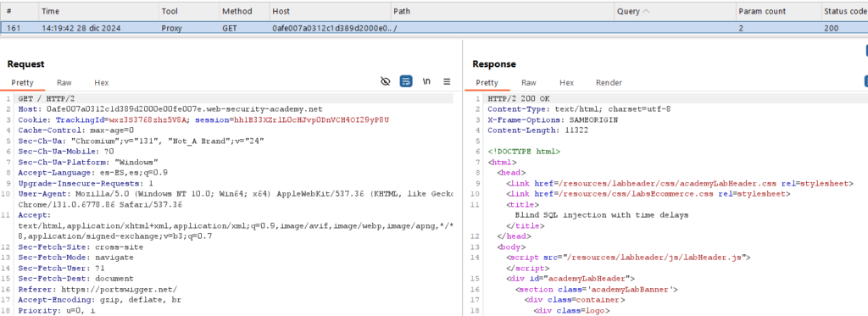Click the section class='academyLabBanner' line
Screen dimensions: 868x316
597,289
